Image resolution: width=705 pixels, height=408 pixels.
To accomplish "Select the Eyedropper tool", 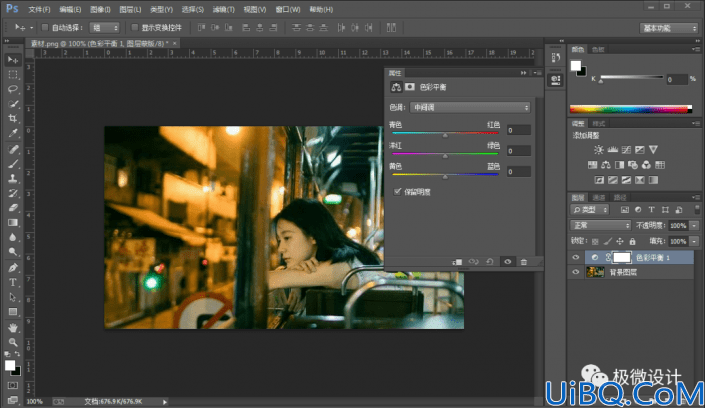I will [x=13, y=133].
